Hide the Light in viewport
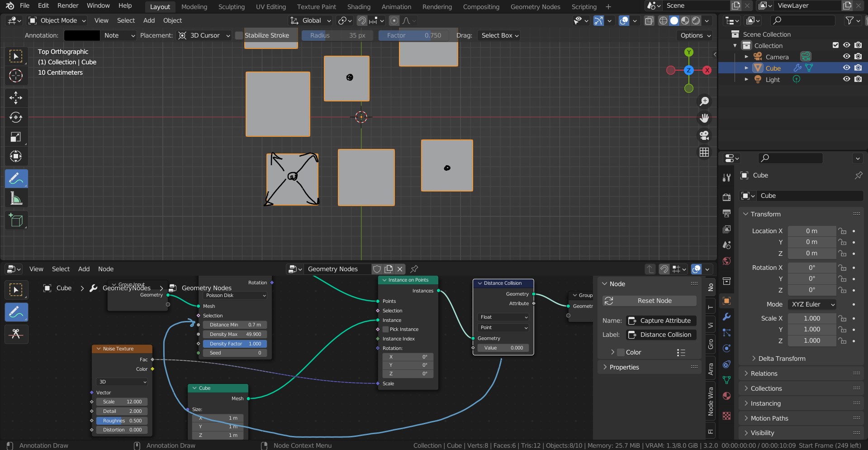868x450 pixels. [x=847, y=79]
